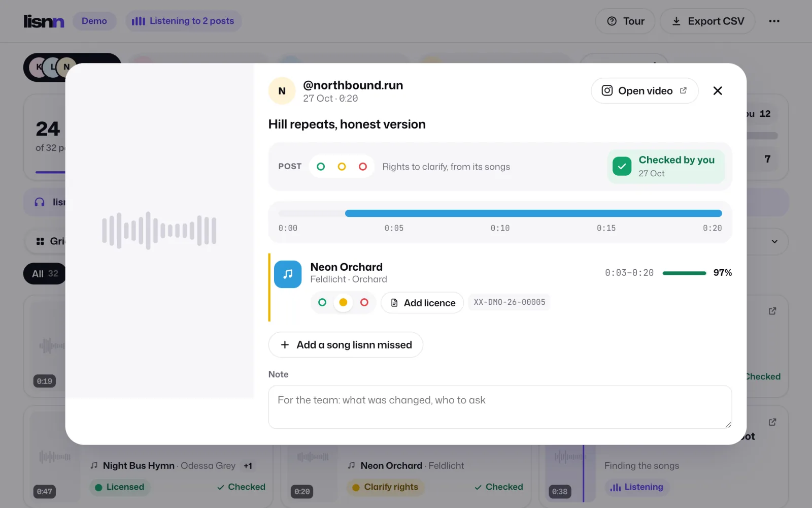Open the more options ellipsis menu
Image resolution: width=812 pixels, height=508 pixels.
click(x=774, y=21)
